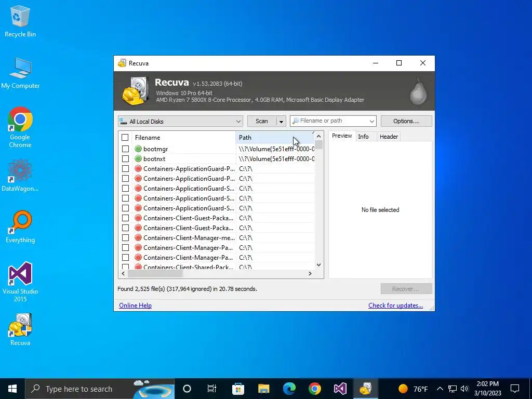Click the green status dot next to bootmgr

click(x=138, y=149)
